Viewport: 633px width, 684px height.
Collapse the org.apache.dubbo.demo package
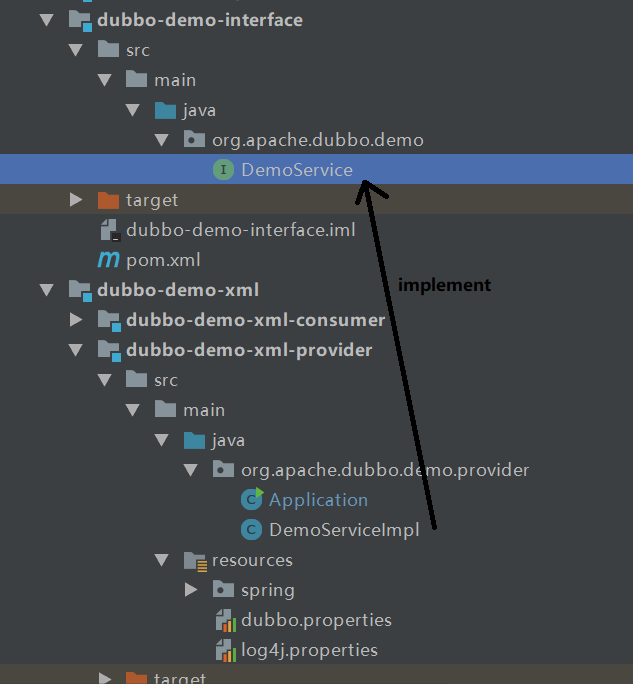click(161, 140)
